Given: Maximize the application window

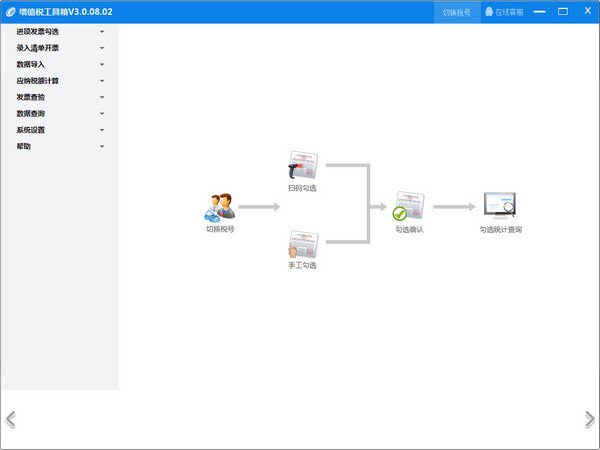Looking at the screenshot, I should [562, 12].
